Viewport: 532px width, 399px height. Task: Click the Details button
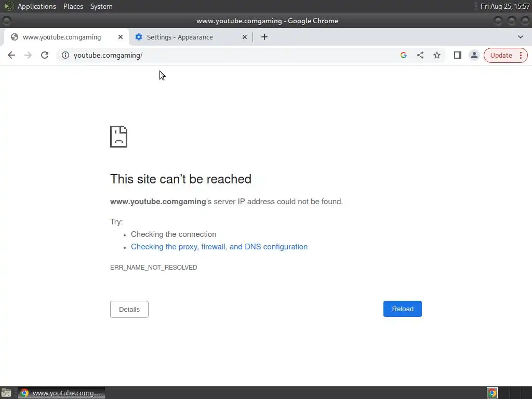click(x=129, y=310)
